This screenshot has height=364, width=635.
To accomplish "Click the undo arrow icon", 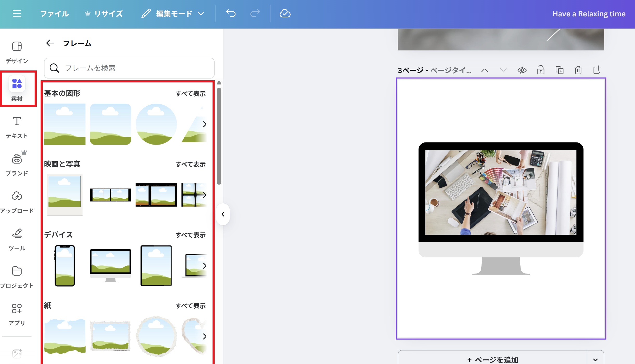I will 231,14.
